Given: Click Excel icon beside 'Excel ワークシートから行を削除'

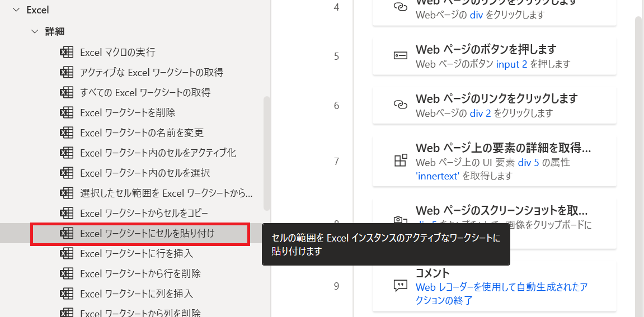Looking at the screenshot, I should tap(67, 273).
